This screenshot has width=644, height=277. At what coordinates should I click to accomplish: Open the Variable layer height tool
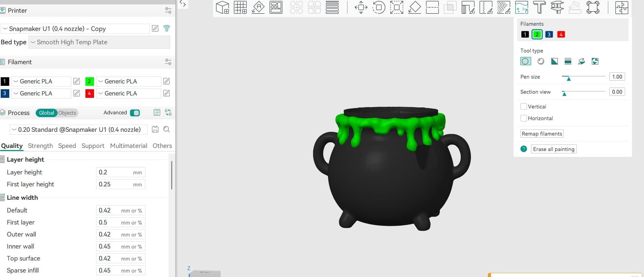(332, 7)
